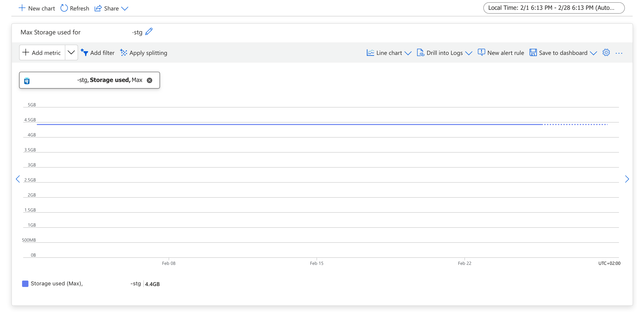Select the Storage used Max metric chip

pyautogui.click(x=110, y=80)
